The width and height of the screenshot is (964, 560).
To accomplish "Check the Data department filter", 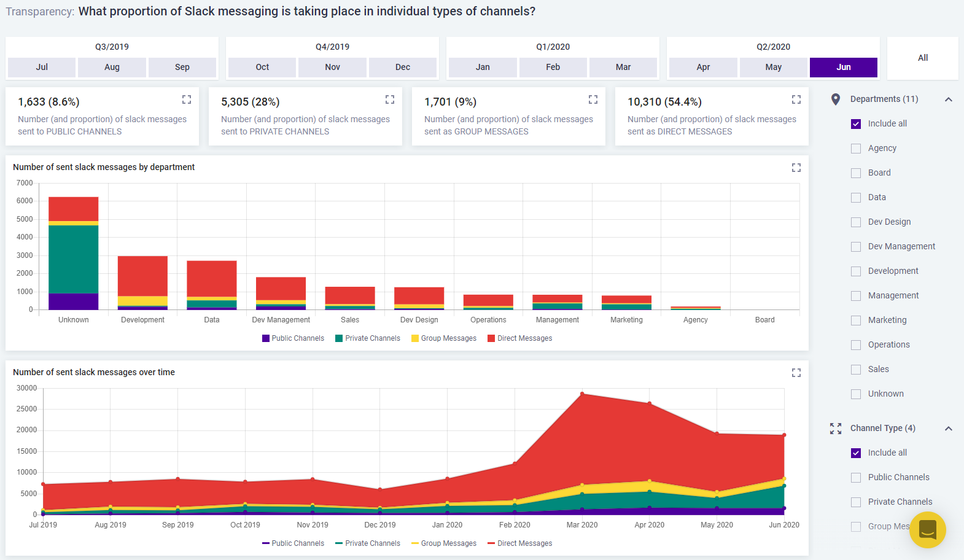I will (856, 198).
